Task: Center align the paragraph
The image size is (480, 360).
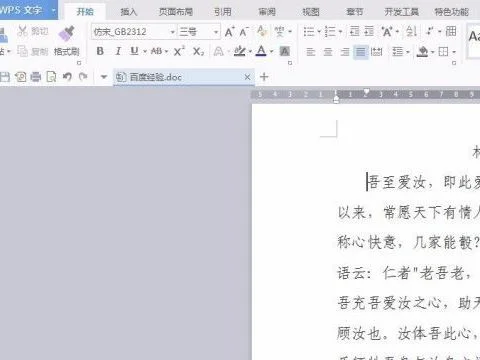Action: 328,52
